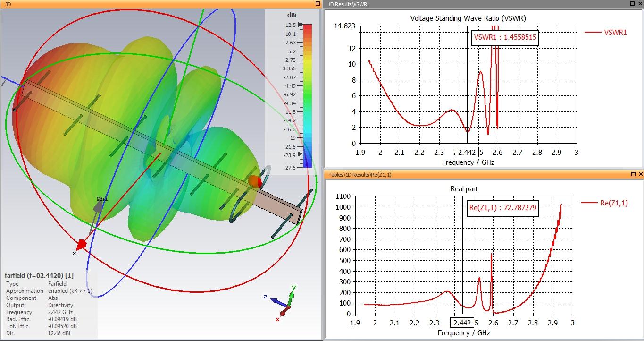Click the 2.442 marker label in VSWR plot

pos(466,152)
